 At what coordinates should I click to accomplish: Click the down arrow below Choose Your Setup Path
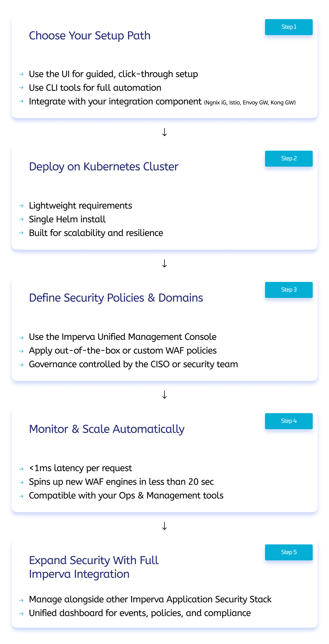pyautogui.click(x=164, y=132)
